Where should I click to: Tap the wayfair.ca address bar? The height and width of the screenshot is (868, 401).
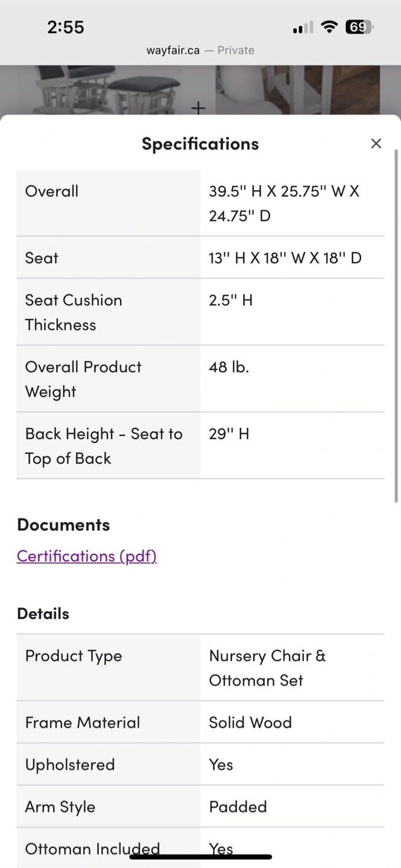tap(200, 51)
